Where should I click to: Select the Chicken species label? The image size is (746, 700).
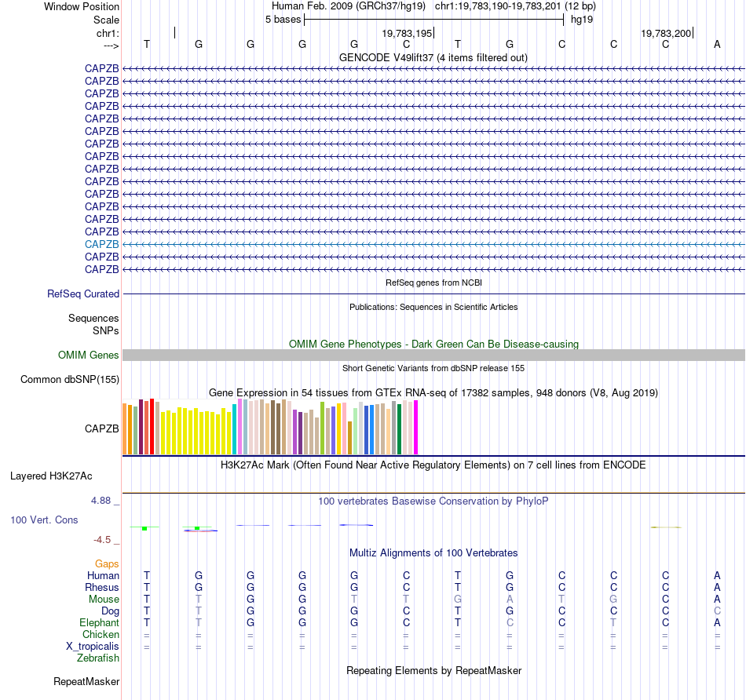pyautogui.click(x=101, y=634)
